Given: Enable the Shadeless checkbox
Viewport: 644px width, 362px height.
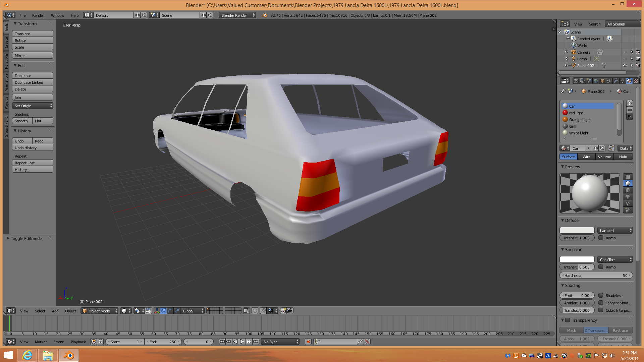Looking at the screenshot, I should point(601,296).
